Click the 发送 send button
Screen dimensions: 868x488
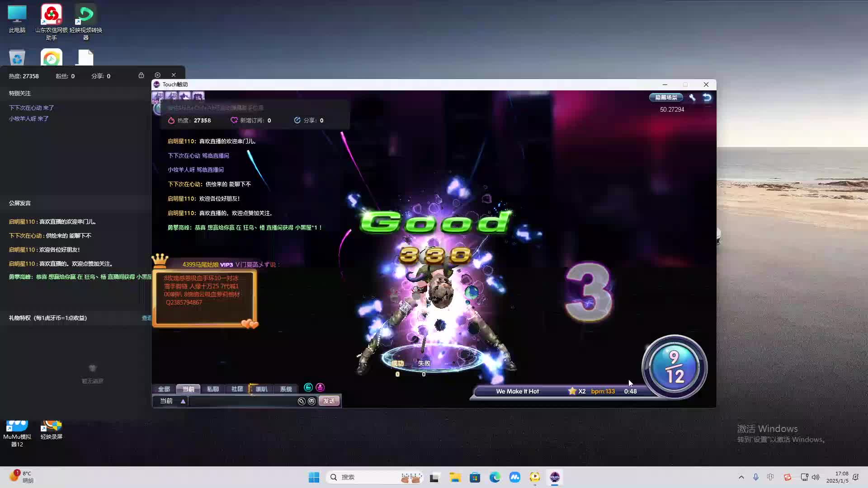(x=329, y=401)
